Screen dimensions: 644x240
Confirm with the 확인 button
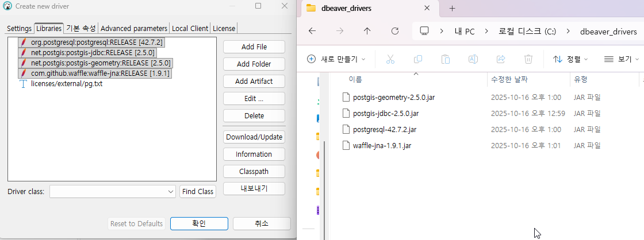pos(199,223)
